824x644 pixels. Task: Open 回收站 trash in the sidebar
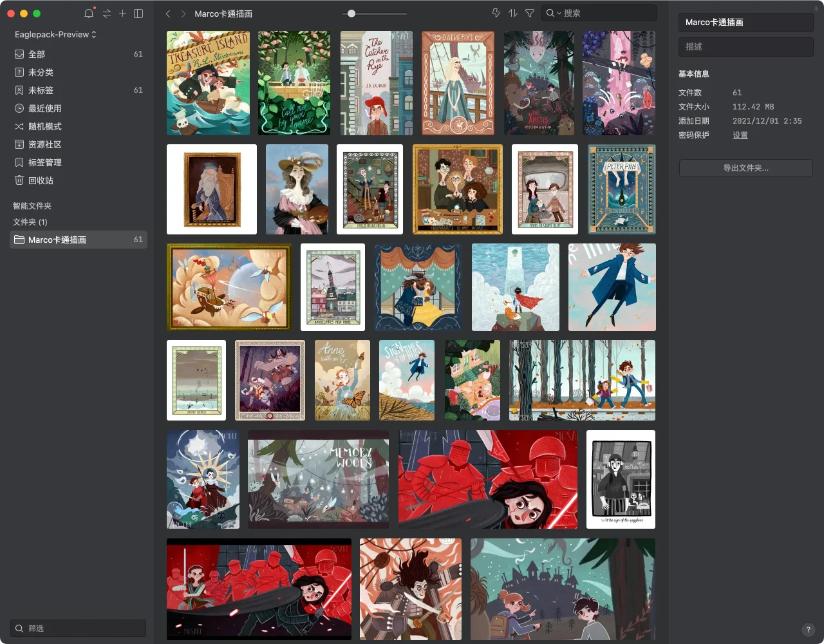(x=79, y=180)
